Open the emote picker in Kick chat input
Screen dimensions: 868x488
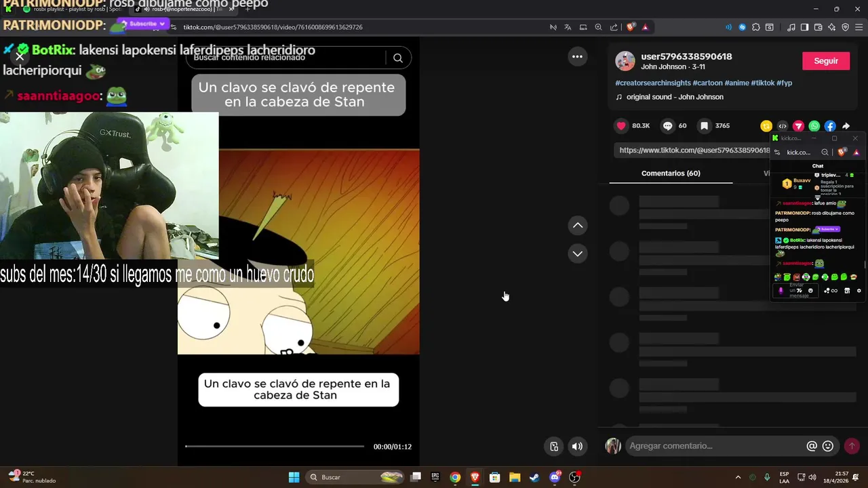(x=810, y=291)
